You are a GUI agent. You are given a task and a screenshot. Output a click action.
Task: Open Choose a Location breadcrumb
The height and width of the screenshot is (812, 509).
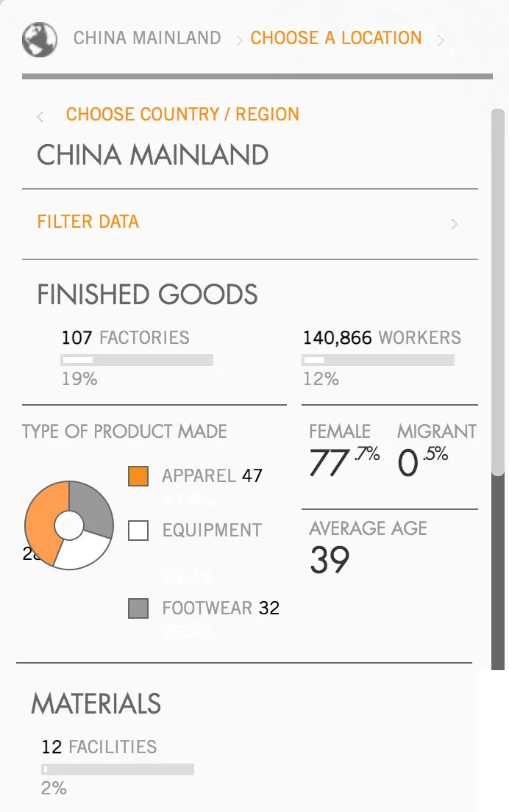(336, 38)
